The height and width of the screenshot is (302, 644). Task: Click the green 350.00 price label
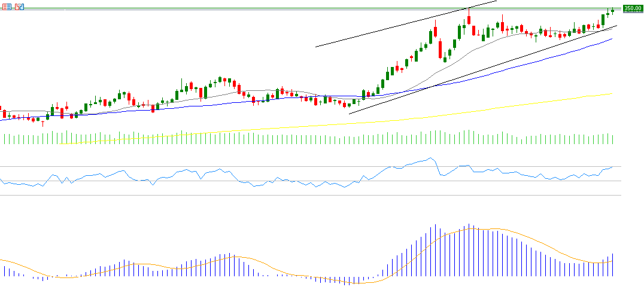tap(632, 8)
